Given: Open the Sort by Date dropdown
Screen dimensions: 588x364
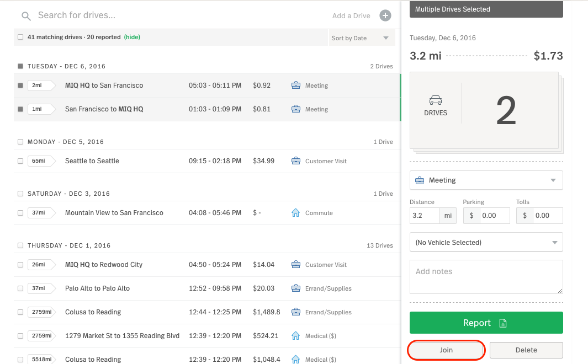Looking at the screenshot, I should tap(361, 38).
